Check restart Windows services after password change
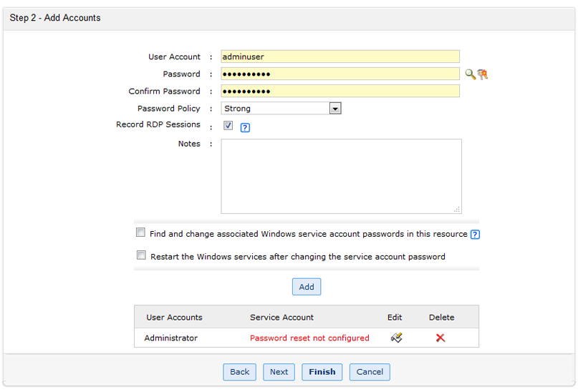The height and width of the screenshot is (392, 578). click(141, 255)
